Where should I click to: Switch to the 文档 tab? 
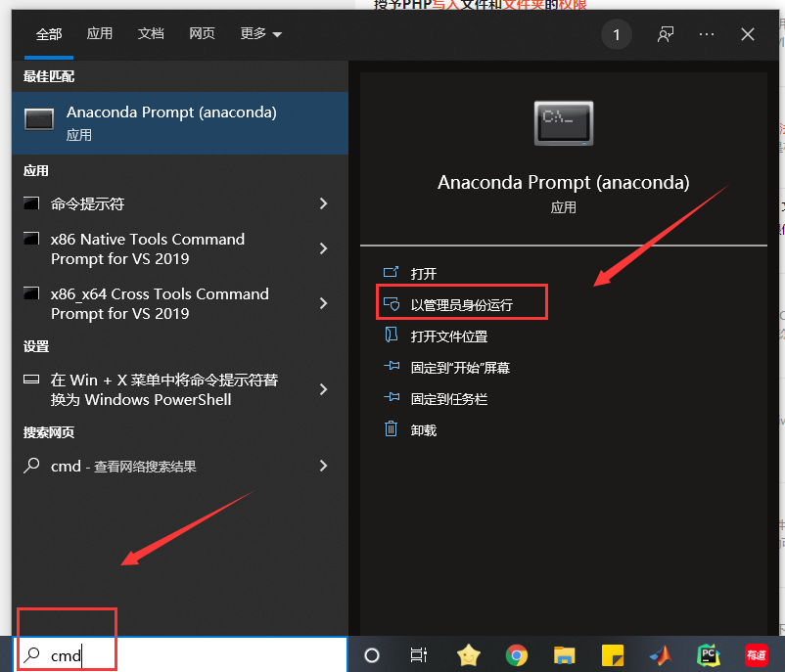click(x=151, y=33)
